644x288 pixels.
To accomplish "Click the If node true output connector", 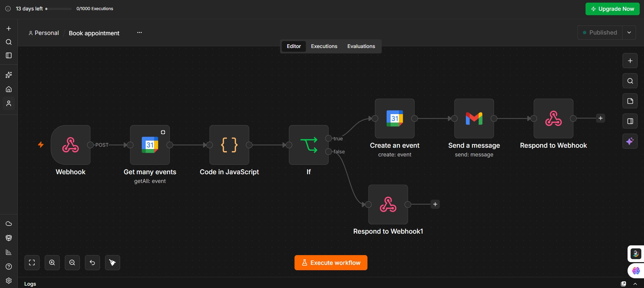I will point(329,138).
